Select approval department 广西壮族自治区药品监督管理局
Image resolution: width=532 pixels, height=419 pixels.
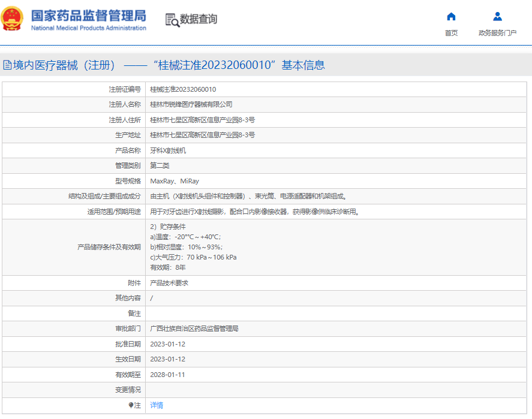[x=194, y=328]
